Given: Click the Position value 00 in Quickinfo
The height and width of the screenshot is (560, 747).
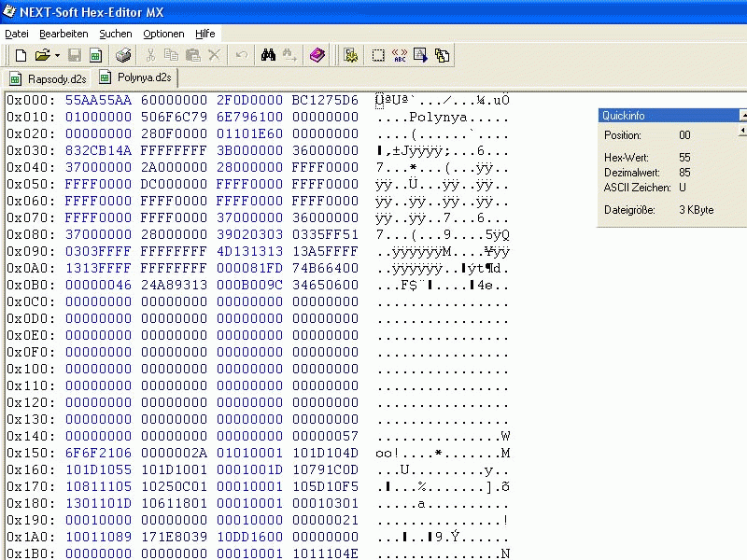Looking at the screenshot, I should pyautogui.click(x=684, y=135).
